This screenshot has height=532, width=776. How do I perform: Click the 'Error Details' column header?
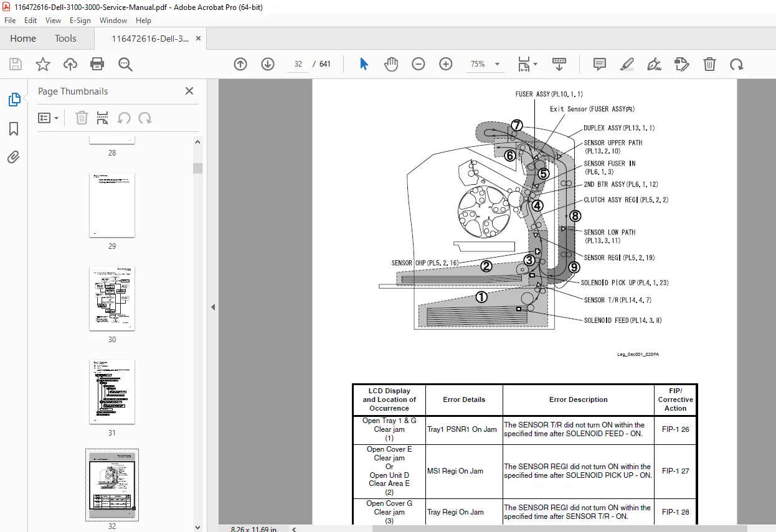[464, 399]
